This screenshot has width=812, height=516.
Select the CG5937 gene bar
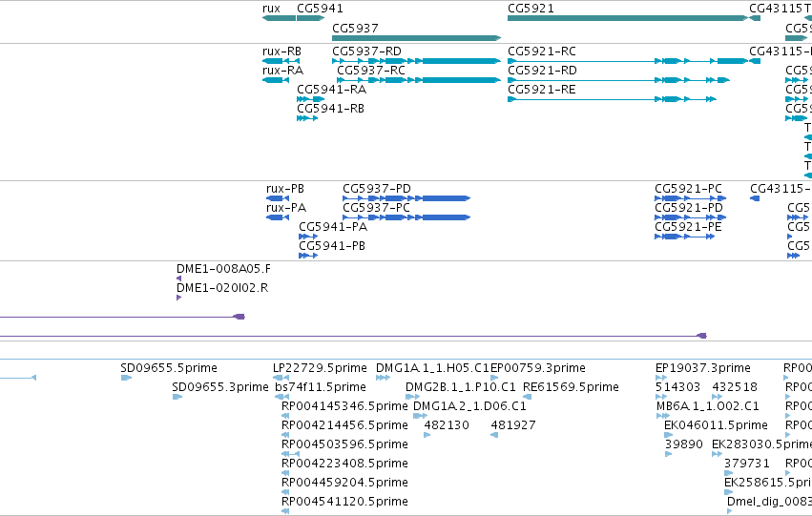[416, 38]
